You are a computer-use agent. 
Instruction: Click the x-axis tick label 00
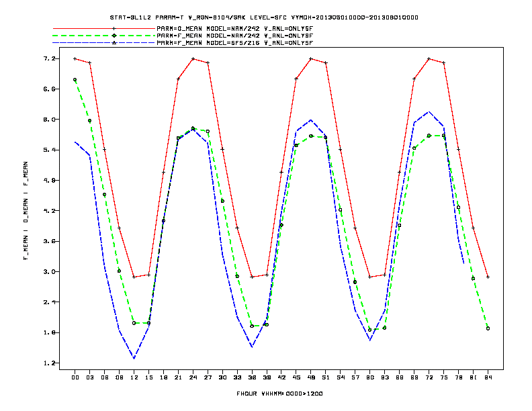pyautogui.click(x=75, y=377)
